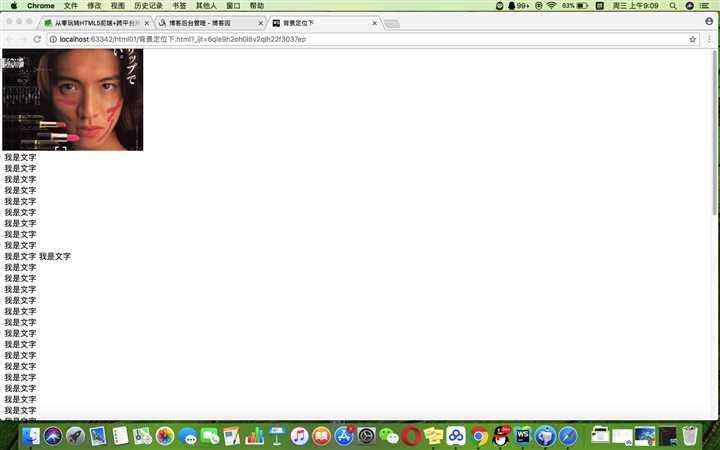Viewport: 720px width, 450px height.
Task: Switch to the 从零玩转HTML5前端 tab
Action: pyautogui.click(x=95, y=23)
